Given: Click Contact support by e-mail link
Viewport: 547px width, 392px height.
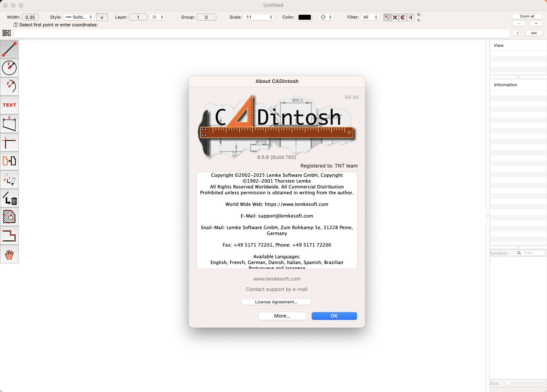Looking at the screenshot, I should point(277,289).
